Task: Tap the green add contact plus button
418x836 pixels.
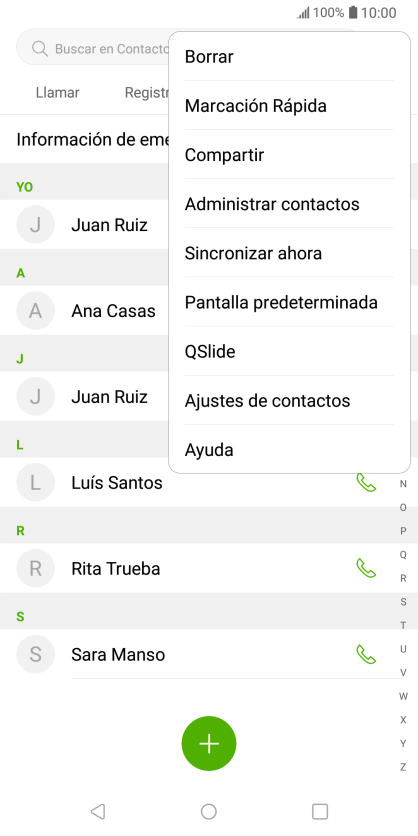Action: [x=209, y=743]
